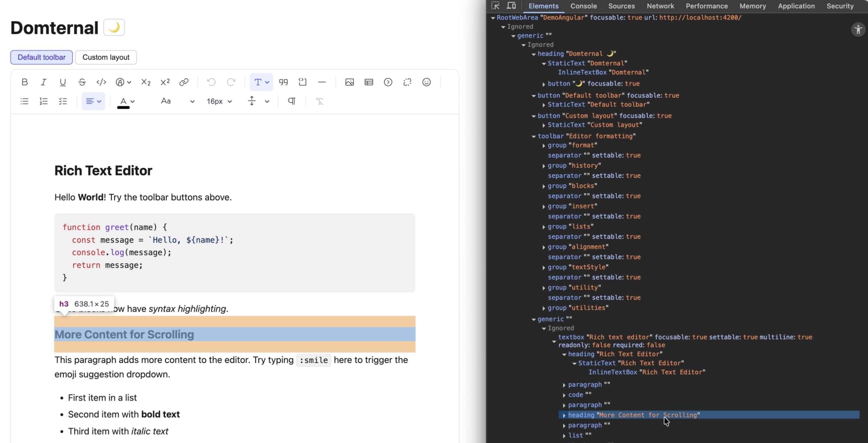The image size is (868, 443).
Task: Toggle bold formatting
Action: point(24,82)
